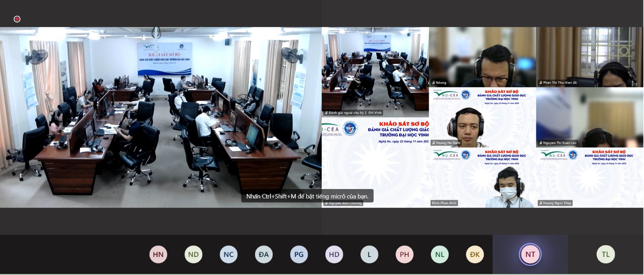The width and height of the screenshot is (644, 275).
Task: Select the HD participant avatar
Action: pos(334,254)
